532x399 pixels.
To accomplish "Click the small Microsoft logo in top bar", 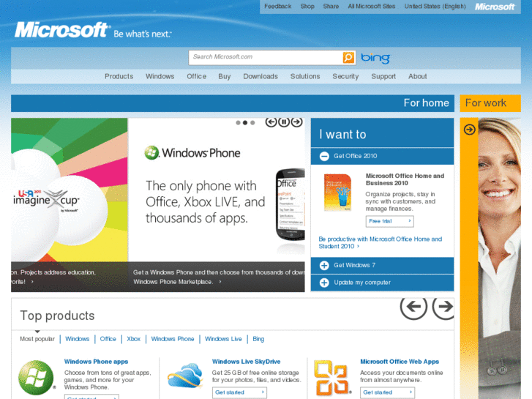I will (x=495, y=7).
